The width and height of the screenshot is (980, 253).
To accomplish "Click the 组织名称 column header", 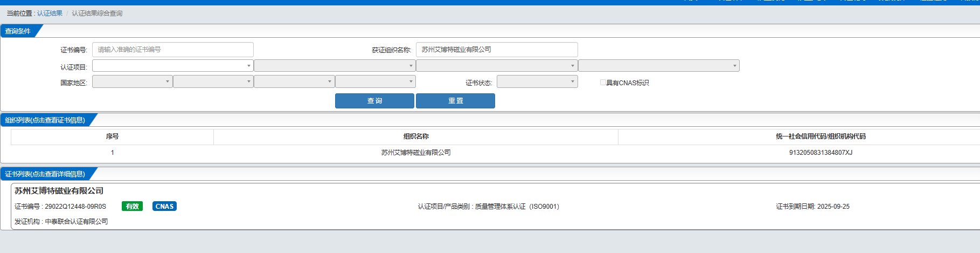I will [416, 136].
